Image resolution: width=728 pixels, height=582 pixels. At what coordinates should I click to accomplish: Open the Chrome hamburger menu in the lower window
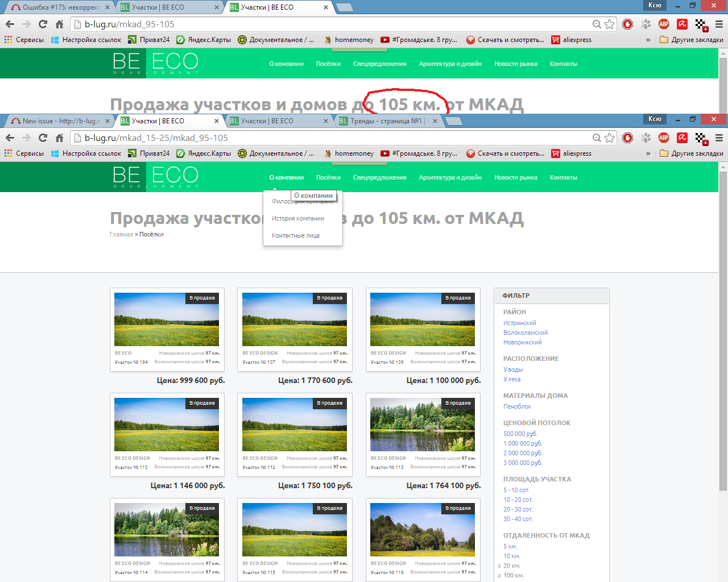point(719,138)
